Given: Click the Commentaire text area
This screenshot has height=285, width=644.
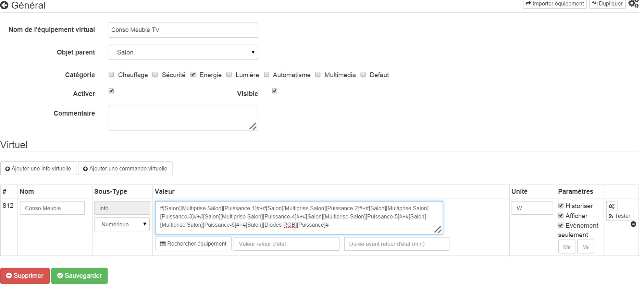Looking at the screenshot, I should pyautogui.click(x=183, y=118).
